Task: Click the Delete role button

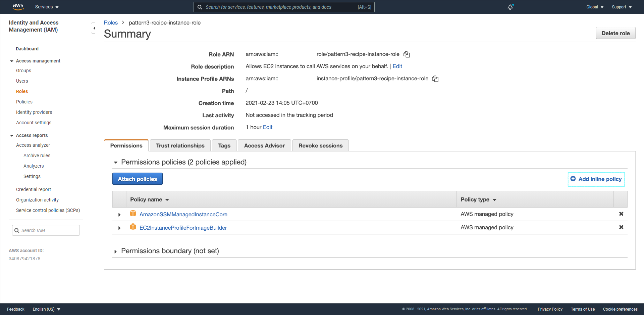Action: pyautogui.click(x=615, y=33)
